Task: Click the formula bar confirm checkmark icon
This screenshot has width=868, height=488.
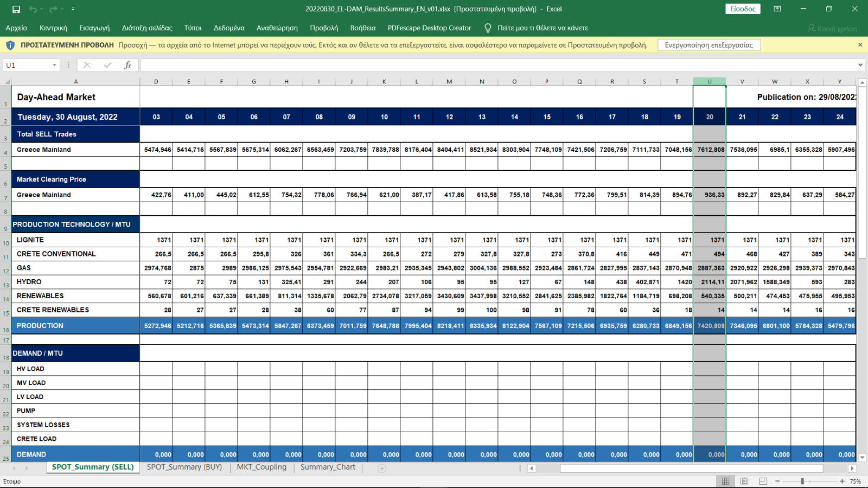Action: [107, 65]
